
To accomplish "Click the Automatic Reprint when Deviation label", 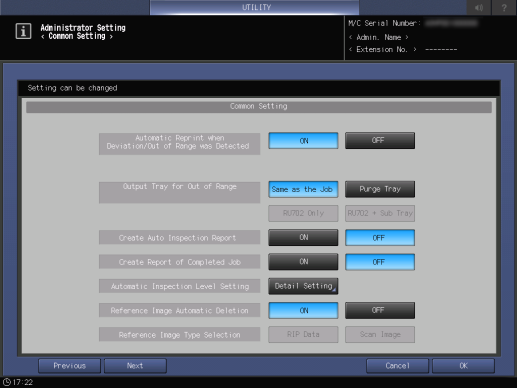I will (x=179, y=144).
